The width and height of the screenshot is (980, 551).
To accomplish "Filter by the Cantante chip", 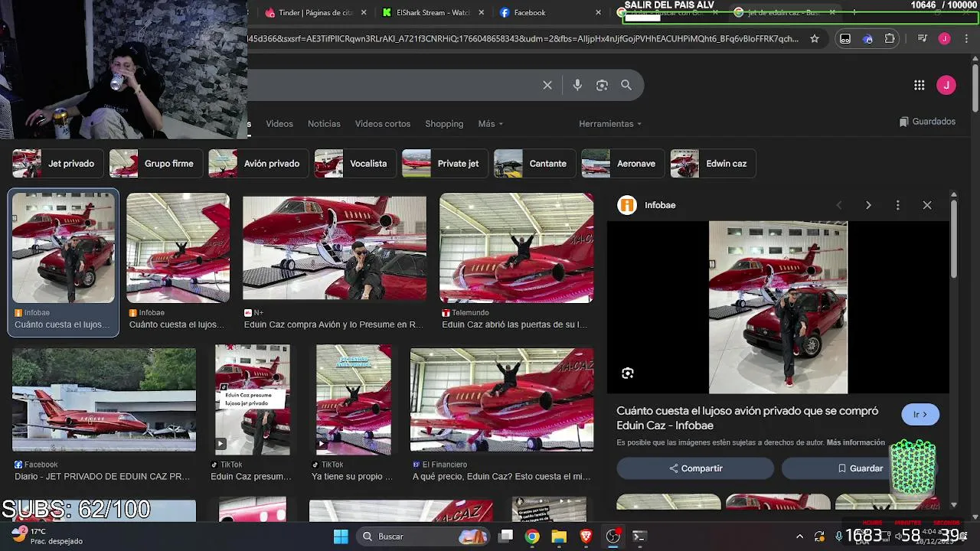I will pyautogui.click(x=534, y=164).
